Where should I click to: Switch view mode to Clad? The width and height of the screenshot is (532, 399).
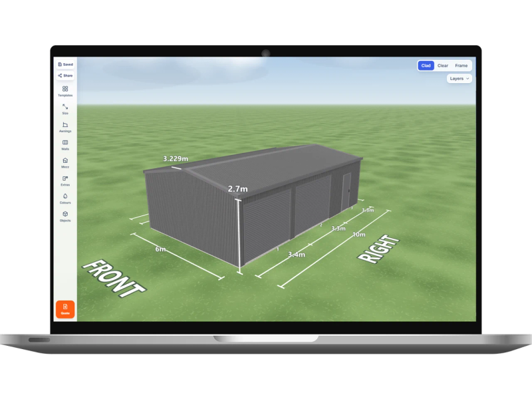coord(426,65)
